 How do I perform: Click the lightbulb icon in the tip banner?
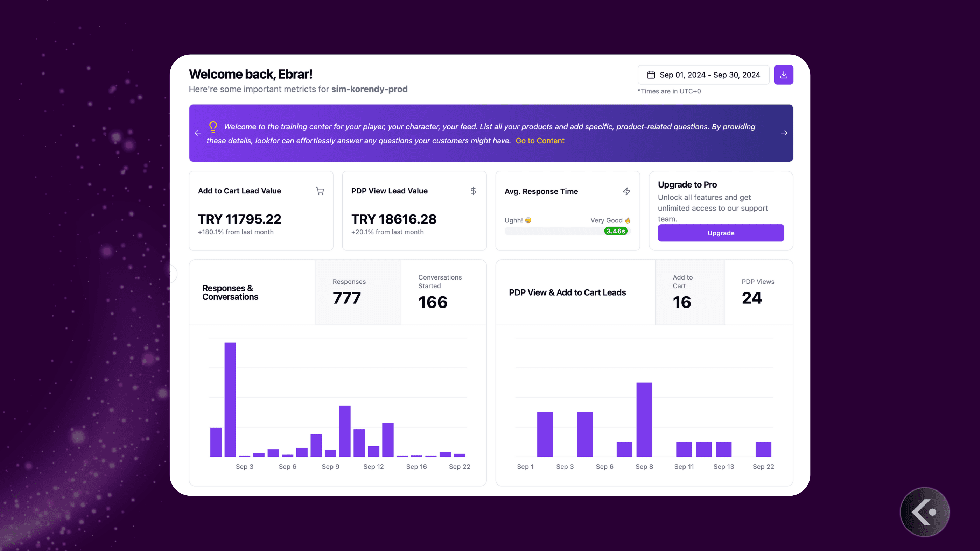213,127
